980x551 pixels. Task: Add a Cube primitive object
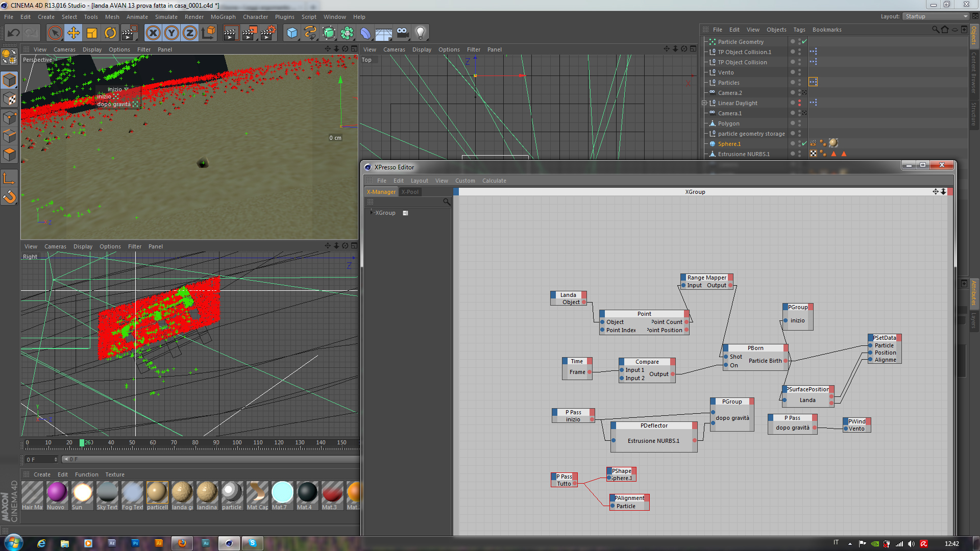(292, 33)
